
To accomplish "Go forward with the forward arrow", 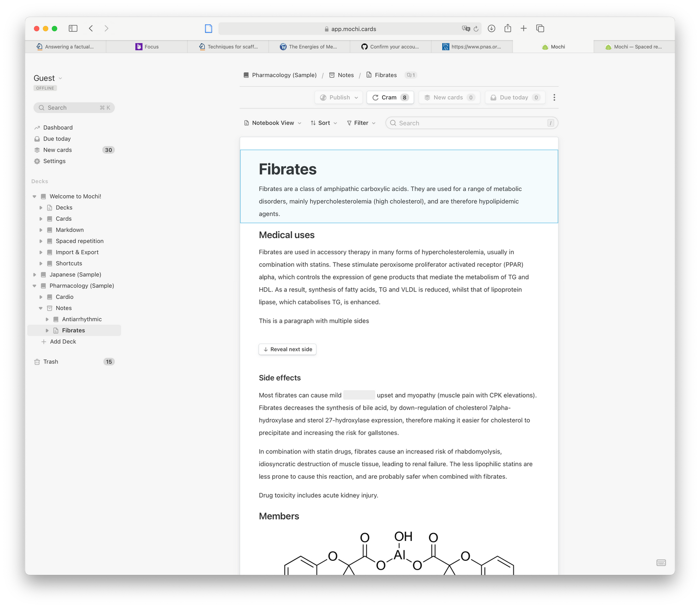I will [x=106, y=29].
